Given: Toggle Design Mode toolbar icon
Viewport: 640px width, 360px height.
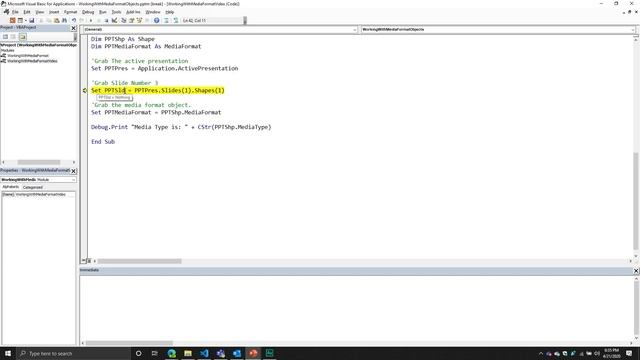Looking at the screenshot, I should (114, 20).
